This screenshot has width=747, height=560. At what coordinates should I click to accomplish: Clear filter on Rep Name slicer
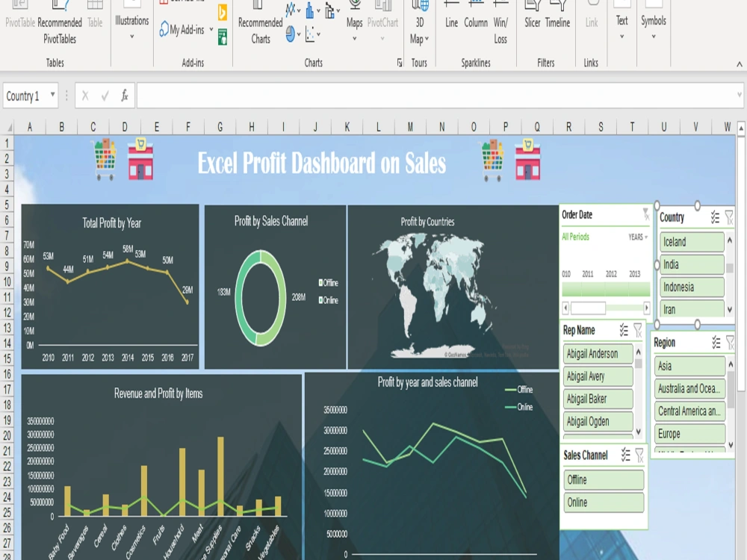coord(638,330)
